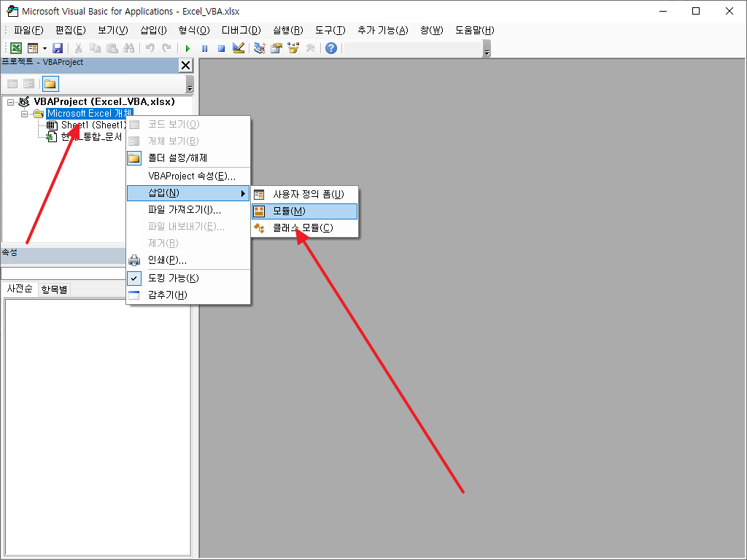Viewport: 747px width, 560px height.
Task: Toggle Folders button in project panel
Action: click(x=50, y=85)
